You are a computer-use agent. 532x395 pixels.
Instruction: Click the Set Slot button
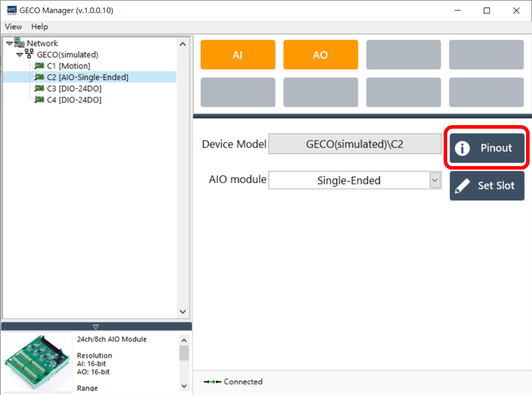pos(486,186)
